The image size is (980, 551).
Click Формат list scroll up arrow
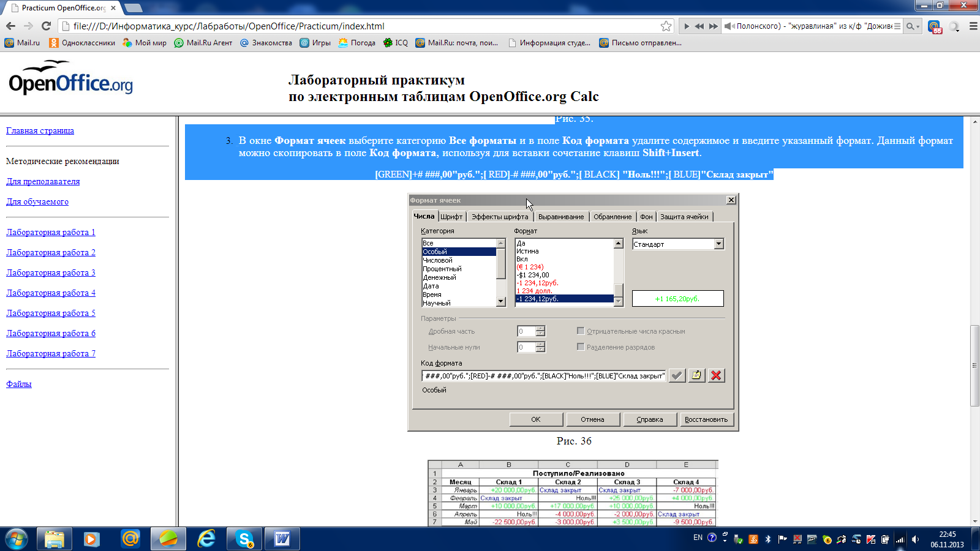pyautogui.click(x=619, y=244)
